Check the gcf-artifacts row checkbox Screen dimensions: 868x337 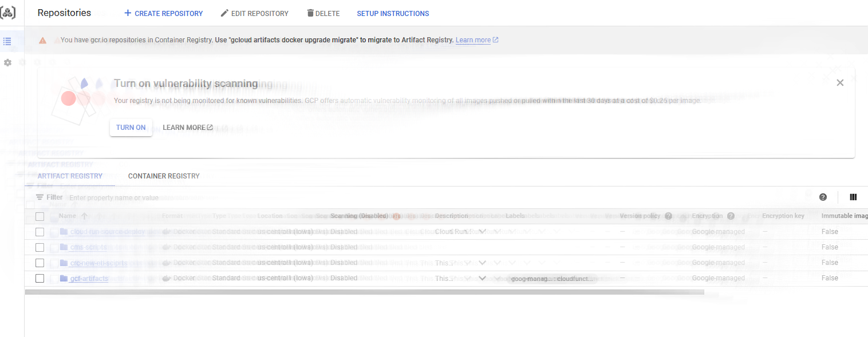[x=40, y=278]
